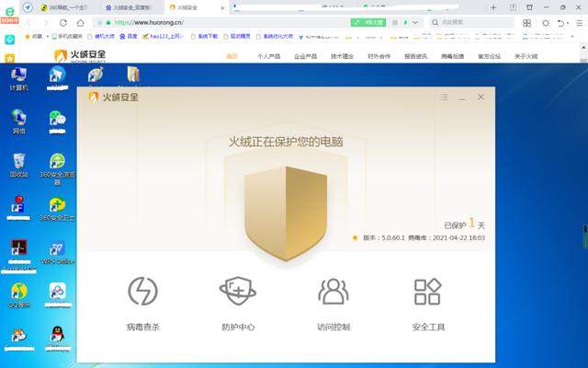
Task: Go to browser home page icon
Action: 80,22
